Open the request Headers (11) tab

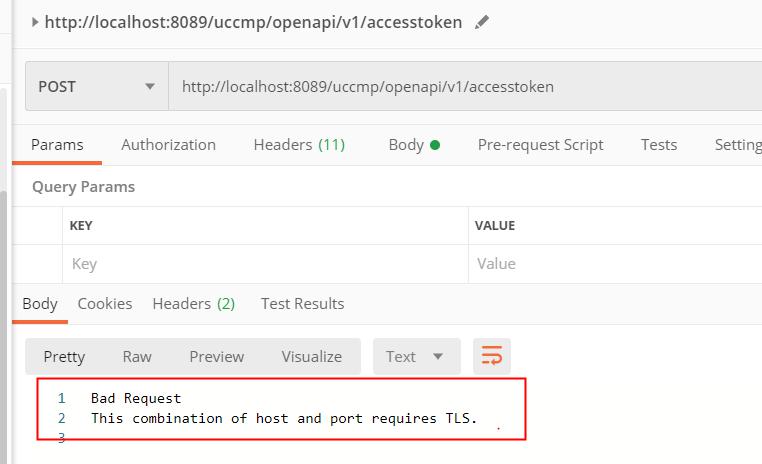pyautogui.click(x=299, y=145)
